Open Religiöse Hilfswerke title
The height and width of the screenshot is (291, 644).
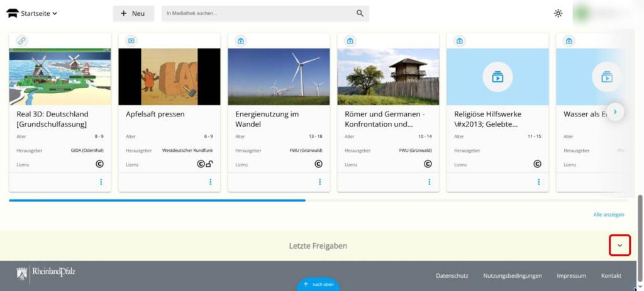point(488,119)
